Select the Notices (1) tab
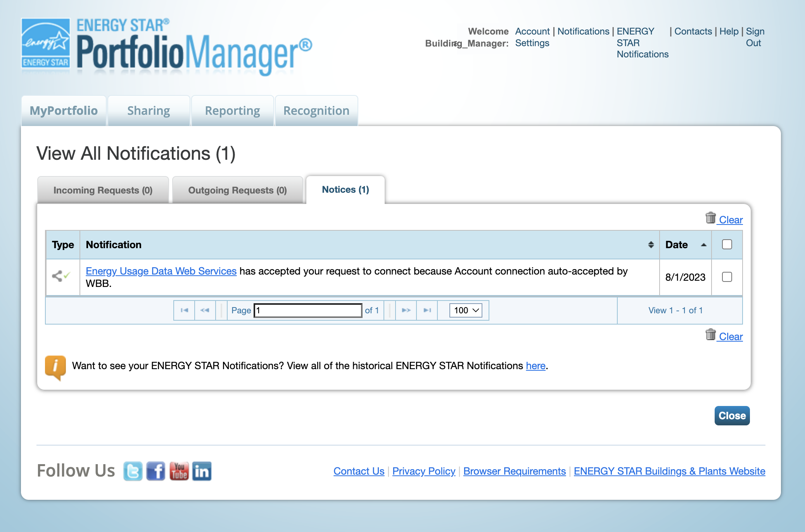This screenshot has height=532, width=805. 345,190
